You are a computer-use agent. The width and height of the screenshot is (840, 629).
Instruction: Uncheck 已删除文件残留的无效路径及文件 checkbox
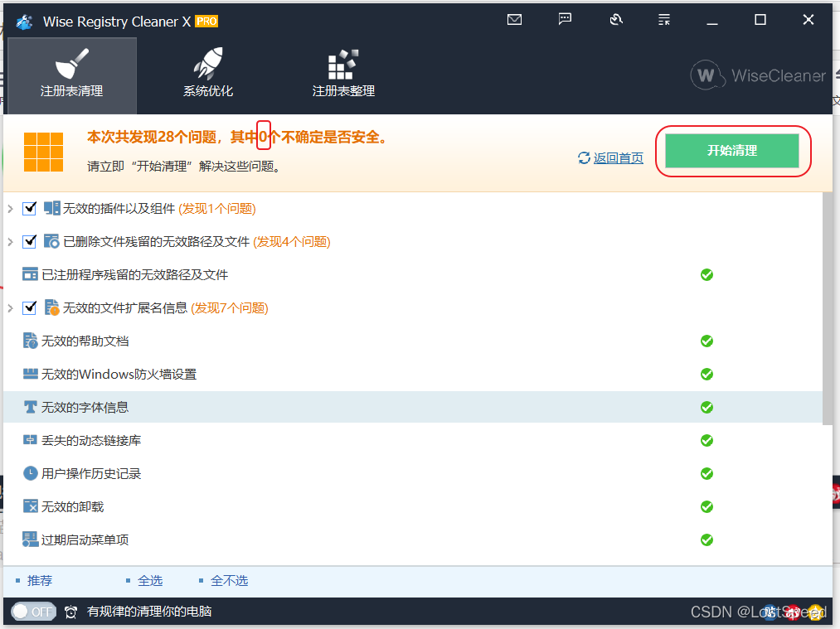(x=30, y=241)
